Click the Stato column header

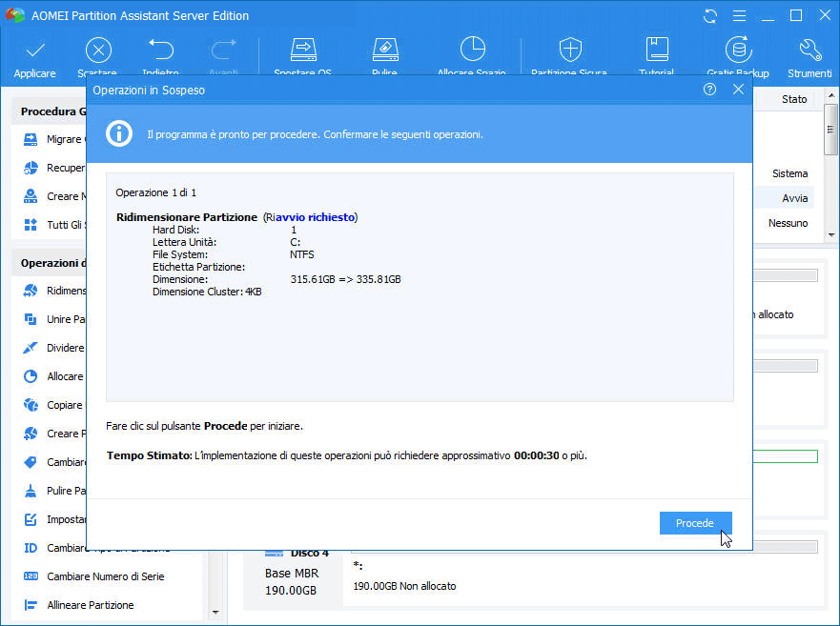pos(794,99)
